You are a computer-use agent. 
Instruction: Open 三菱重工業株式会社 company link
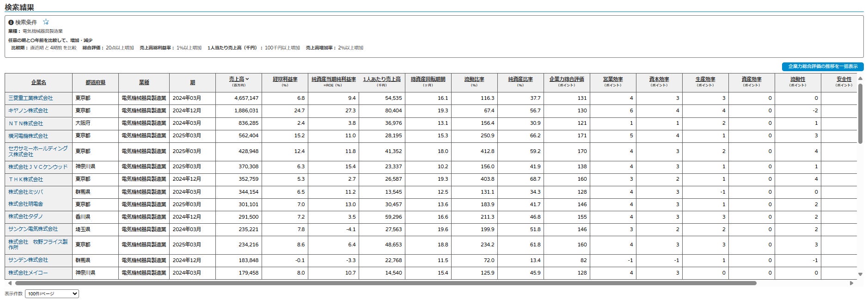31,98
